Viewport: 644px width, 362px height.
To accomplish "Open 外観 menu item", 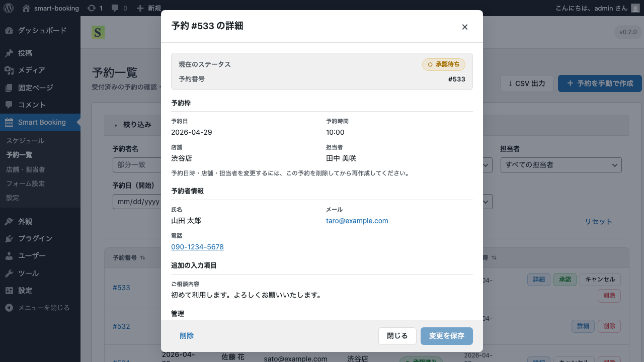I will [x=40, y=222].
